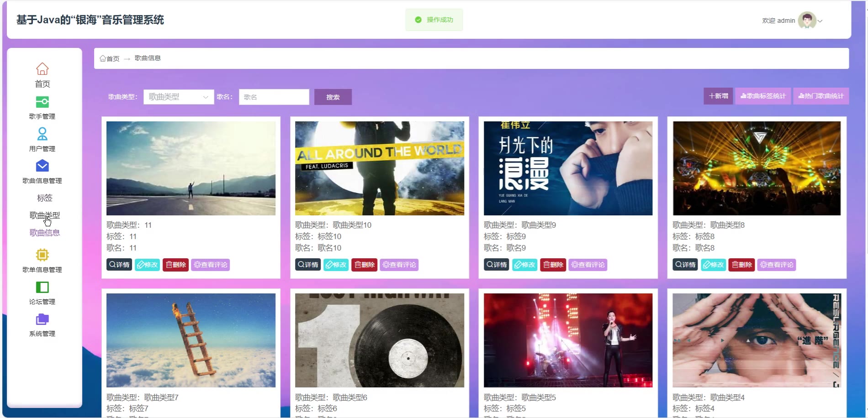868x418 pixels.
Task: Open the stage singer cover of 歌曲类型5
Action: 568,340
